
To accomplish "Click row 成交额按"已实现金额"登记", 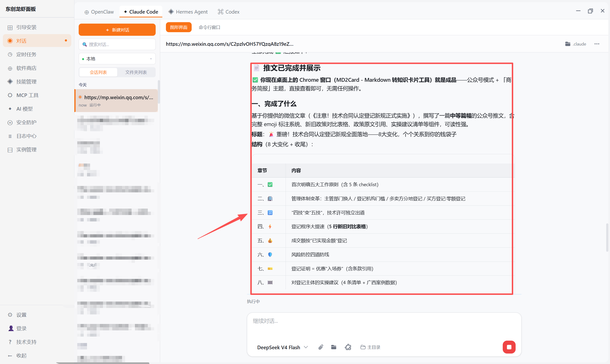I will click(319, 241).
